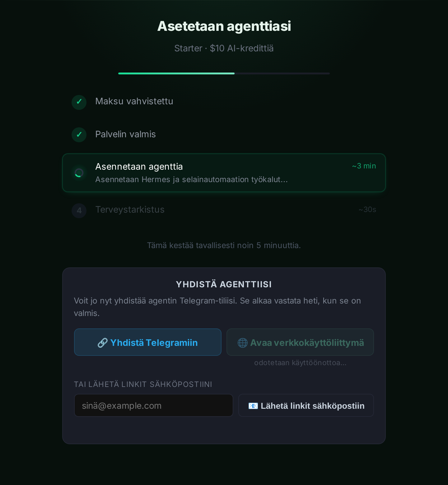This screenshot has width=448, height=485.
Task: Click the ~3 min time estimate
Action: [364, 166]
